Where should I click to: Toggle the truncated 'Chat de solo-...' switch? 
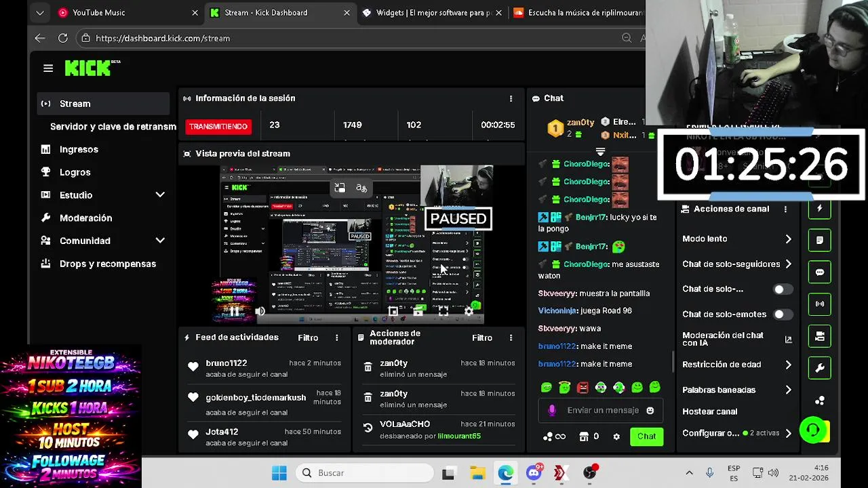pos(783,289)
